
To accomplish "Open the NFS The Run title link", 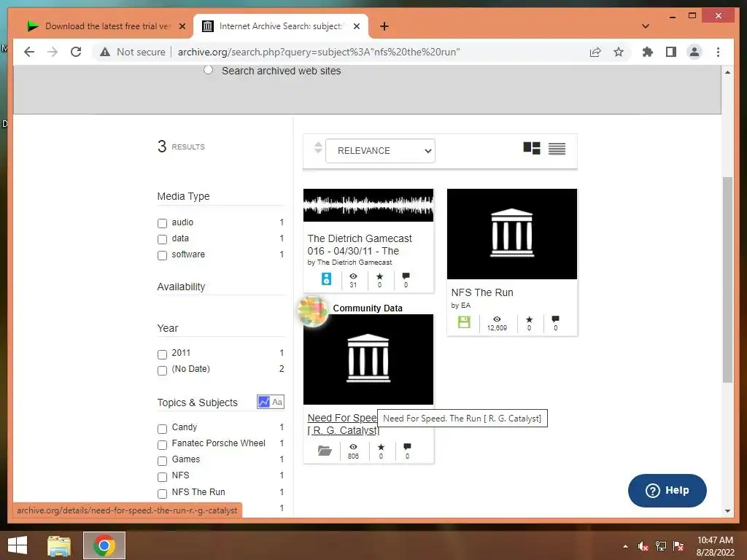I will click(x=482, y=292).
